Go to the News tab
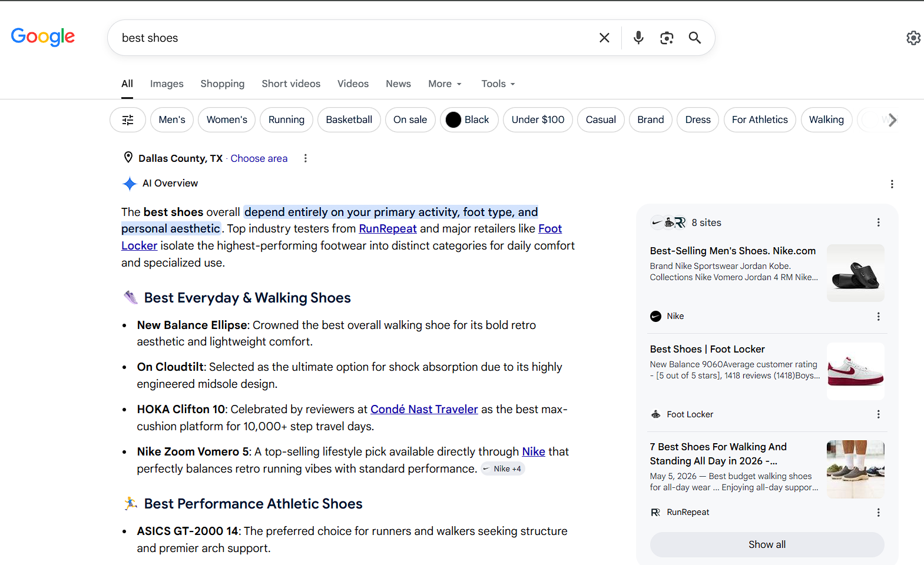 [398, 84]
